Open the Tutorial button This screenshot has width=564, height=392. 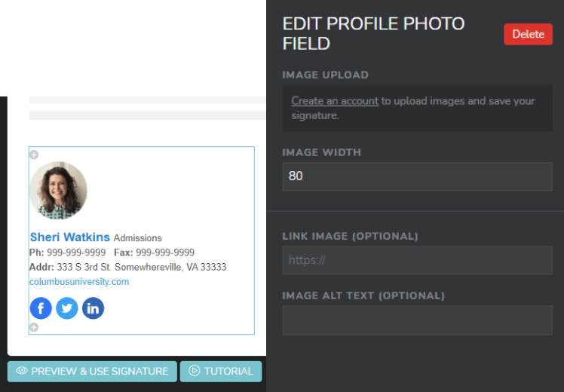pos(221,371)
